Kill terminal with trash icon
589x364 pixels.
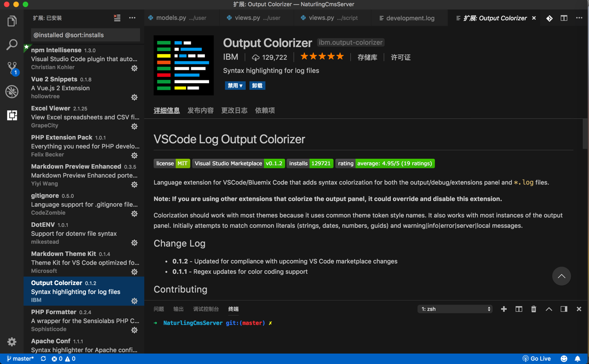coord(534,309)
